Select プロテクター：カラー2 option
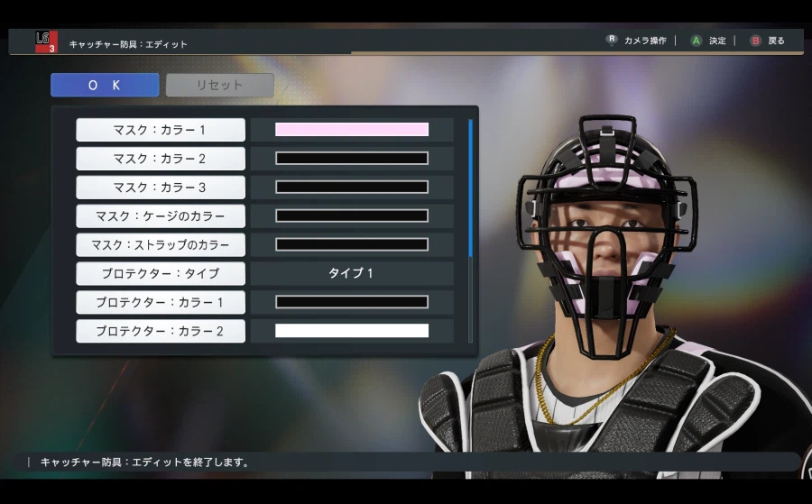The height and width of the screenshot is (504, 812). pyautogui.click(x=161, y=331)
